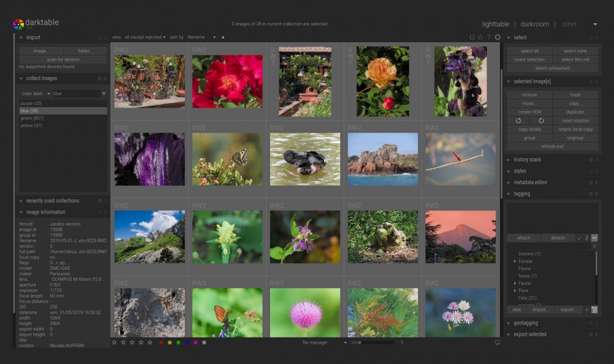Open the help question mark icon
Image resolution: width=614 pixels, height=364 pixels.
(489, 37)
